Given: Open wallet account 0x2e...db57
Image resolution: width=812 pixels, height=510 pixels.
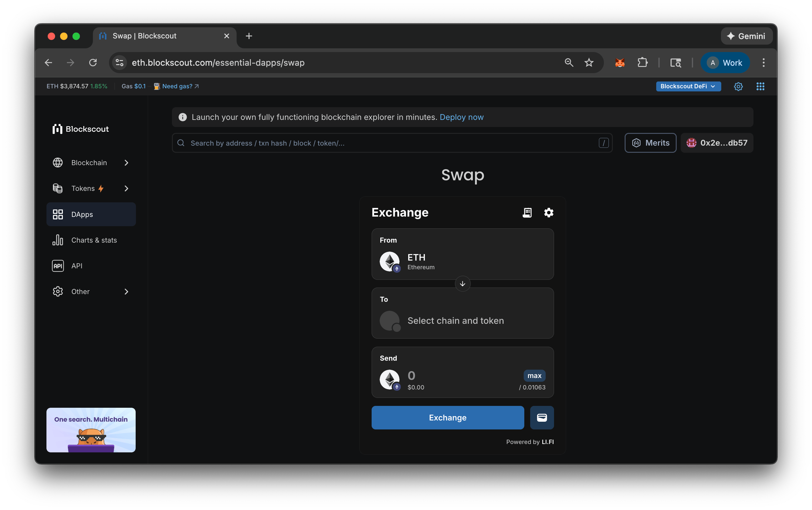Looking at the screenshot, I should pos(717,143).
